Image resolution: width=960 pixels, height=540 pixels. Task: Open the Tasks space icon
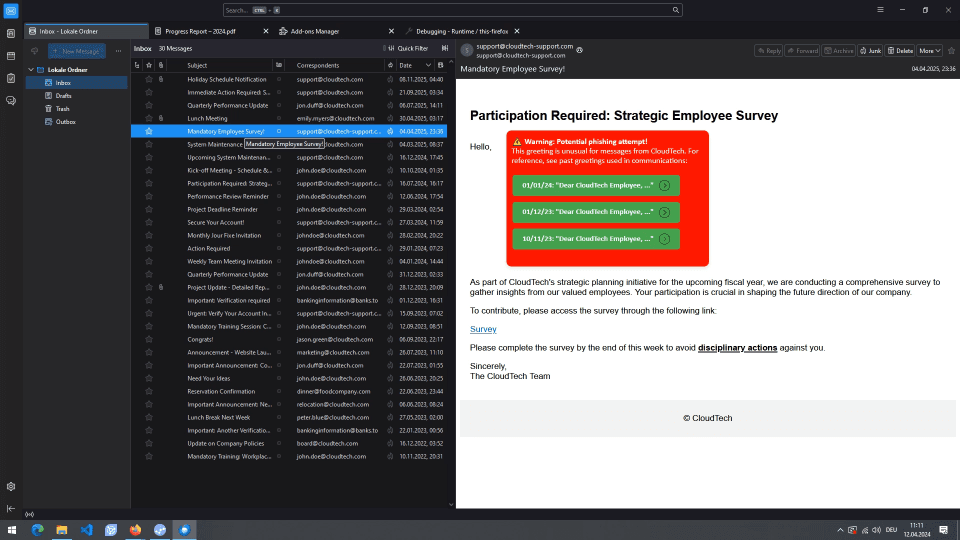point(11,78)
